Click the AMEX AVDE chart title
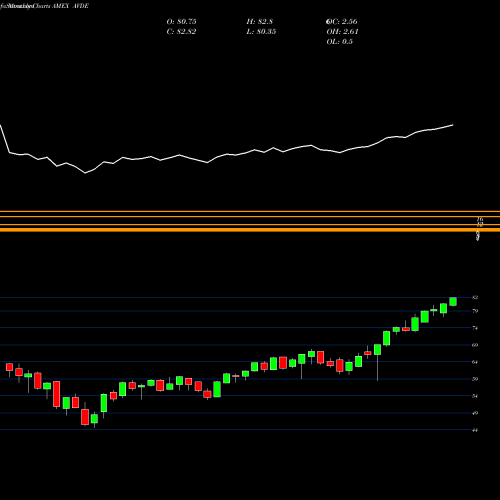This screenshot has width=500, height=500. (x=70, y=6)
